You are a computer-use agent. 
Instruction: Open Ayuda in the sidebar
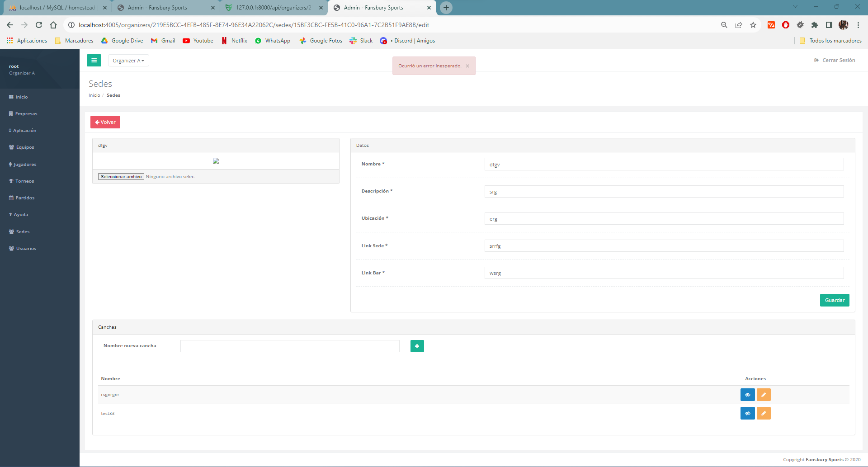19,214
